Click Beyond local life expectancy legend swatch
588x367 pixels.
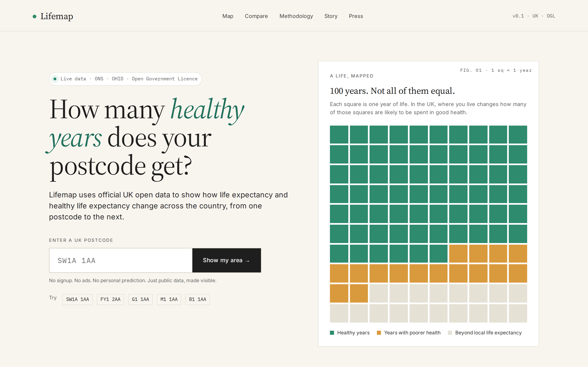[x=450, y=333]
